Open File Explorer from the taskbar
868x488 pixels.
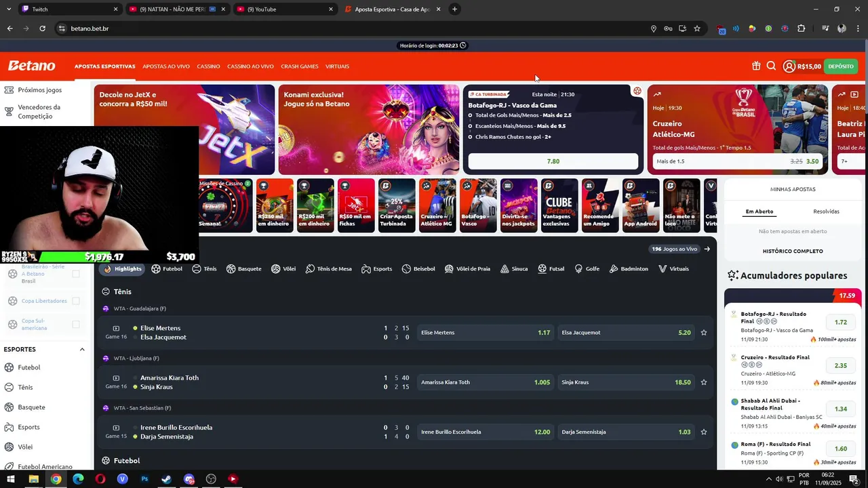tap(33, 479)
